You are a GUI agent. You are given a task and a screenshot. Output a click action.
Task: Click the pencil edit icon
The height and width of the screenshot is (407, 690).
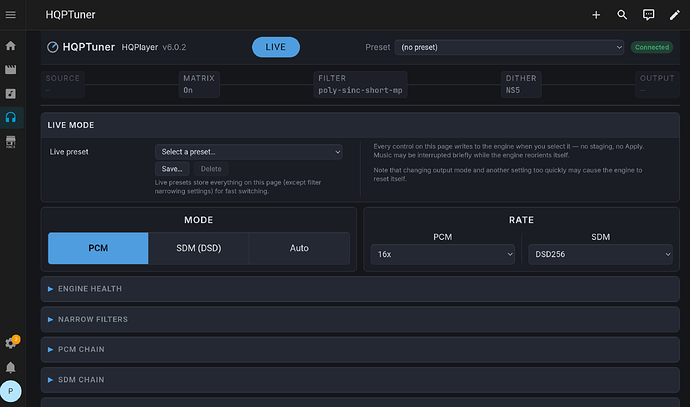pos(674,15)
